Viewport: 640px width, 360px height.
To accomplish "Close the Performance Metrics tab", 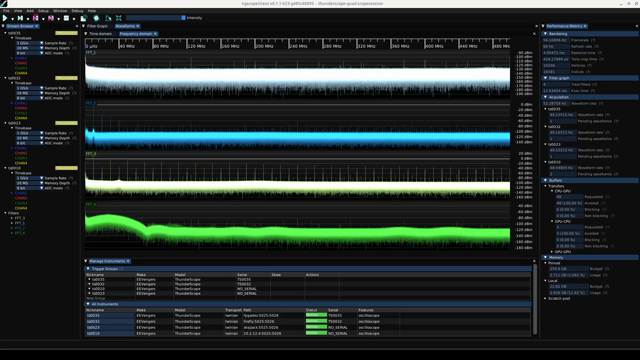I will 585,26.
